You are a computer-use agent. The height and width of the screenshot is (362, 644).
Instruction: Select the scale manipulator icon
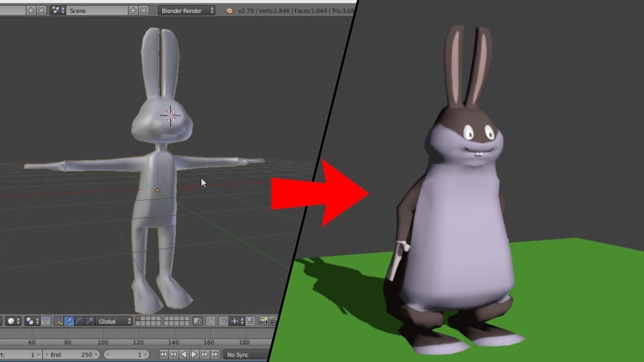(x=90, y=321)
